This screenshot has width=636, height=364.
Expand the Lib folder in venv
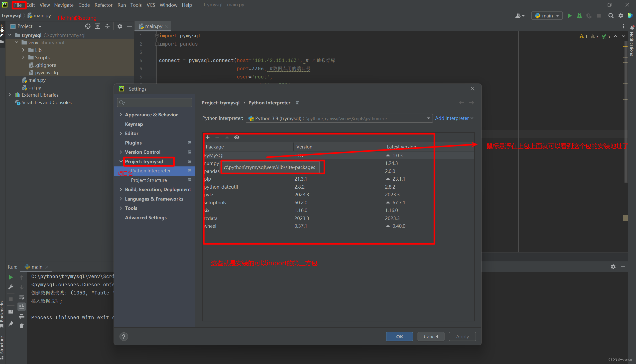coord(23,50)
